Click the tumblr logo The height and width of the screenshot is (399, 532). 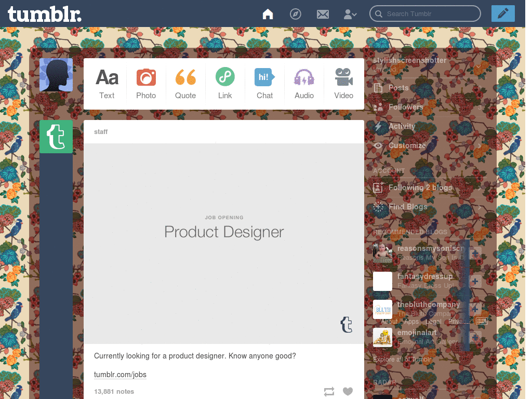pyautogui.click(x=45, y=14)
